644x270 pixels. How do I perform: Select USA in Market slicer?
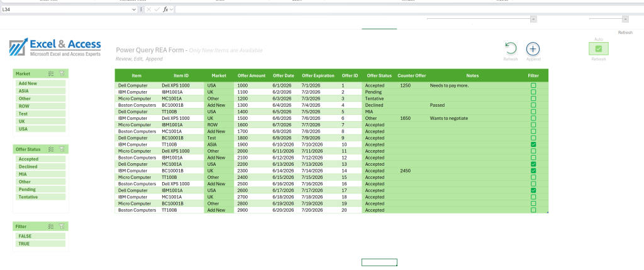[41, 129]
